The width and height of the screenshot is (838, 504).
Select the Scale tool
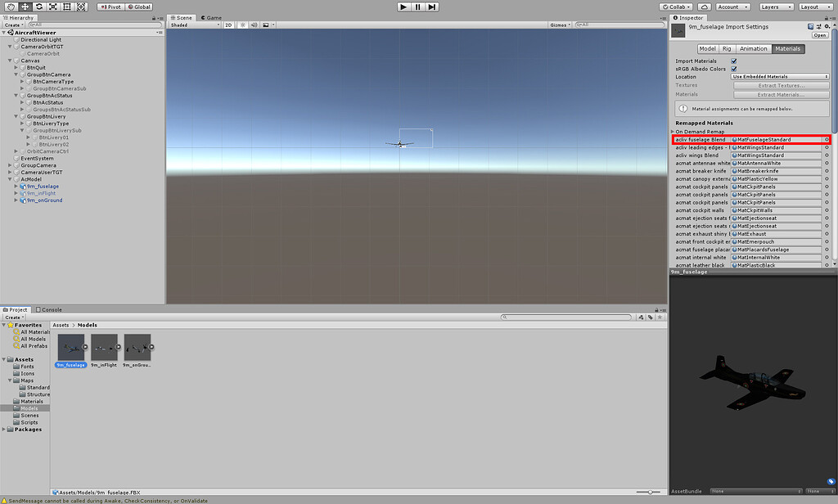point(52,7)
